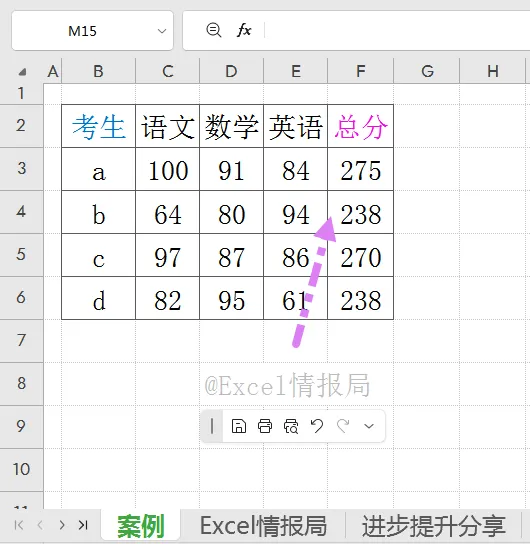Select the cell with value 95
Viewport: 530px width, 544px height.
coord(231,298)
